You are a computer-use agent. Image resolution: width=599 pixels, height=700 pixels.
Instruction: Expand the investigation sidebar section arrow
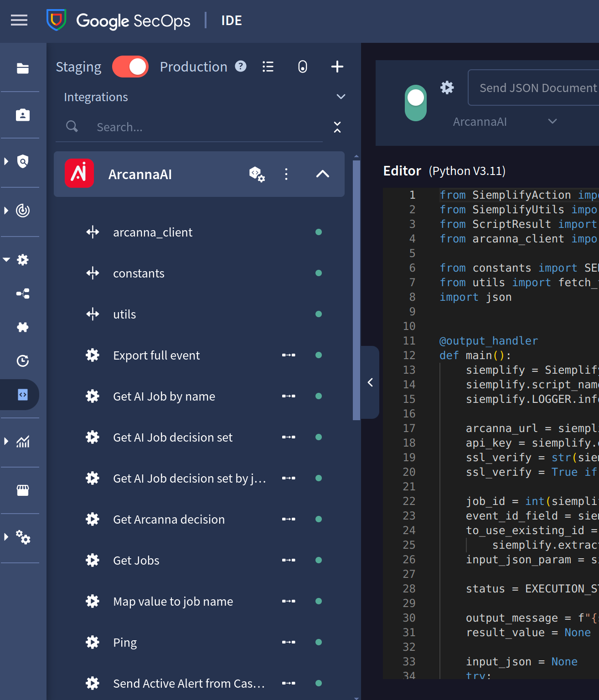point(6,161)
